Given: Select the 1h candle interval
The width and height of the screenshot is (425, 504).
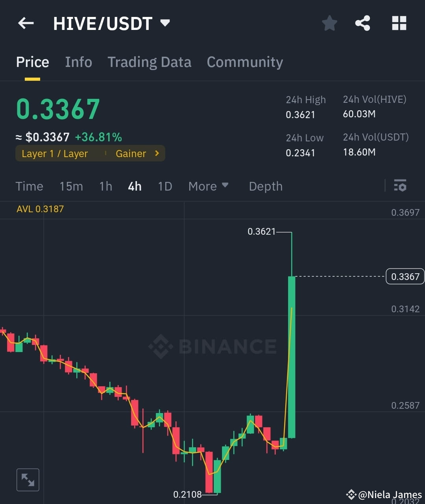Looking at the screenshot, I should (105, 186).
